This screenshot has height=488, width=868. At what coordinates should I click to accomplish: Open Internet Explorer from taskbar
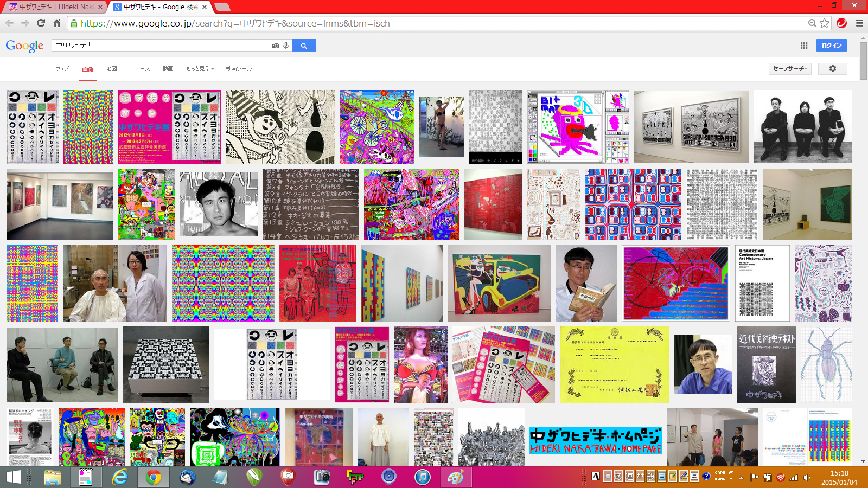[x=120, y=477]
